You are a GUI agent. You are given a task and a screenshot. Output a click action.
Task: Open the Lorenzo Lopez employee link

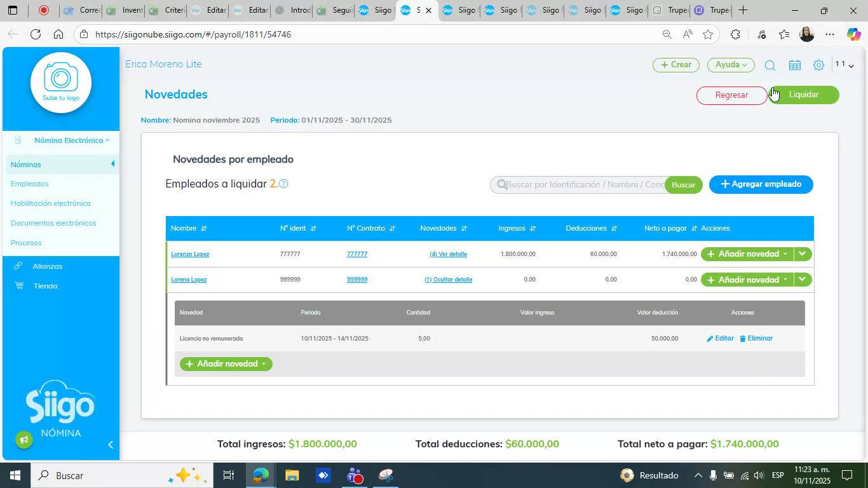click(190, 254)
